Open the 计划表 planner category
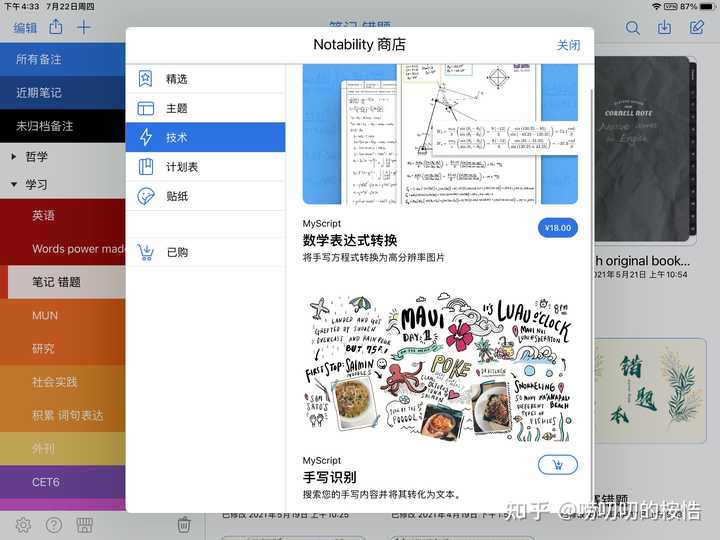Viewport: 720px width, 540px height. point(205,167)
